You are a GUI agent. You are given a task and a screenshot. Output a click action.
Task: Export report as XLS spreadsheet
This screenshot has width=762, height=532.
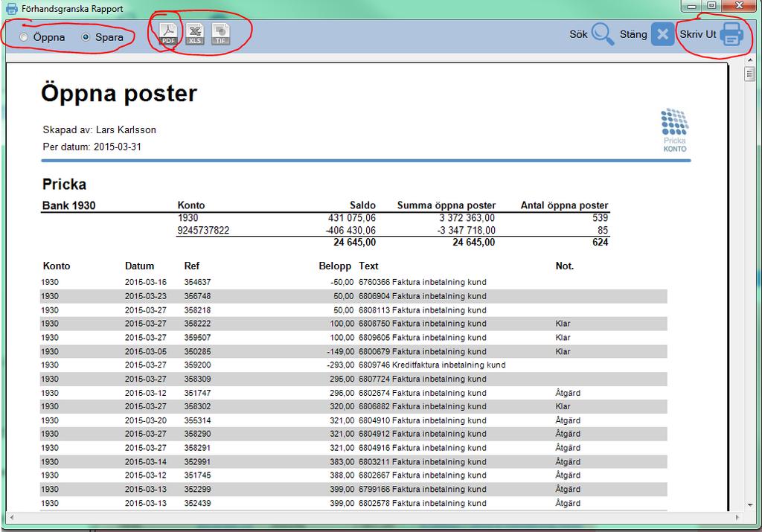point(194,34)
